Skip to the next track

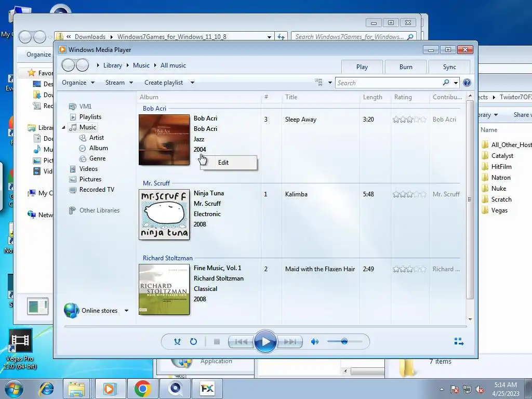point(290,342)
